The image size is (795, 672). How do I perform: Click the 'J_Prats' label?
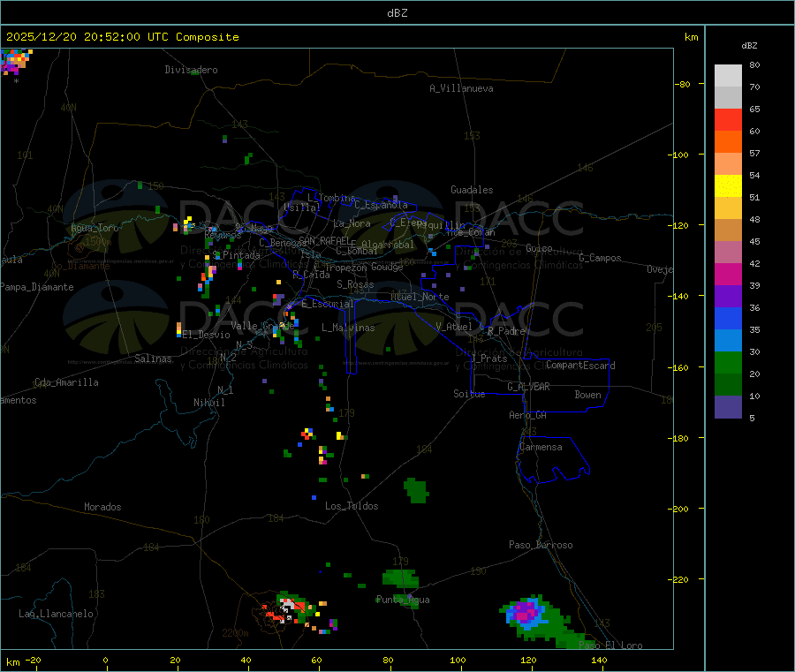pyautogui.click(x=489, y=359)
